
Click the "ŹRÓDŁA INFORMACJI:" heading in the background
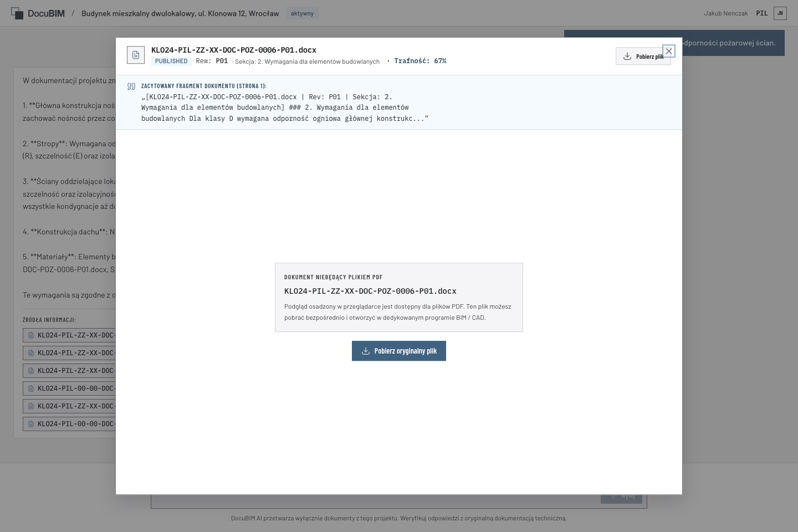[x=49, y=320]
